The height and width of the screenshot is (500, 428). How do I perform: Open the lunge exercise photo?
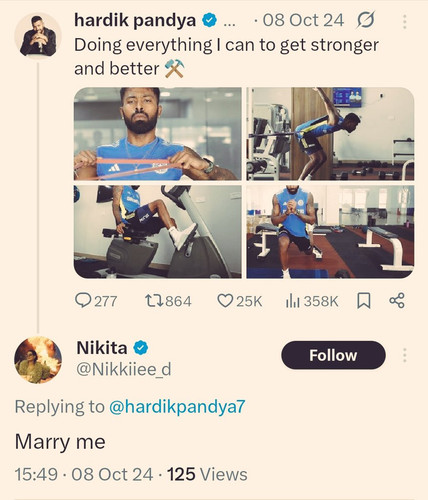330,232
